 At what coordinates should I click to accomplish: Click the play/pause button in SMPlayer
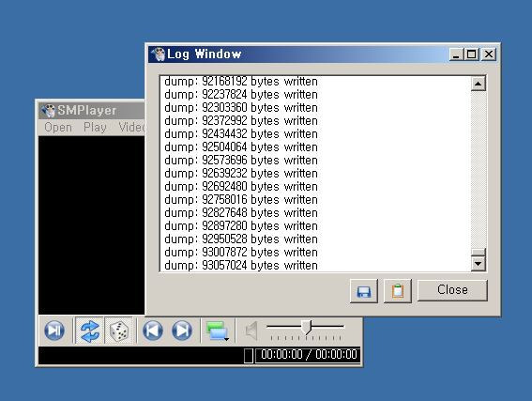[54, 331]
